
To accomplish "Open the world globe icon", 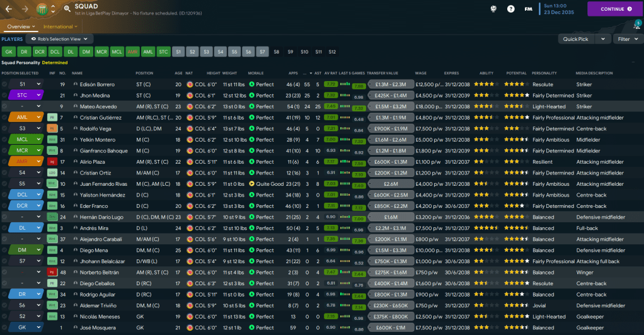I will coord(493,9).
